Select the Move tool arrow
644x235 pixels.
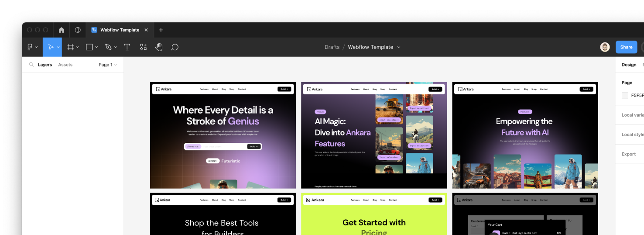pos(51,47)
